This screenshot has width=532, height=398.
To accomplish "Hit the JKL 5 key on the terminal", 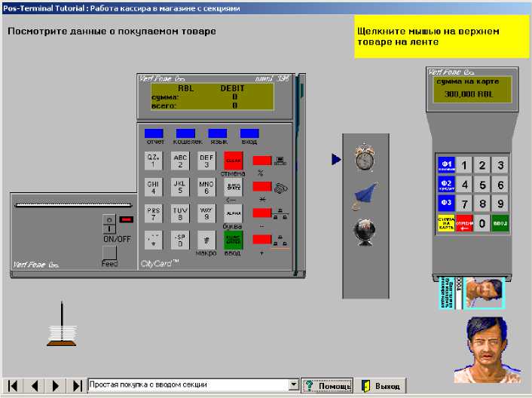I will (180, 187).
